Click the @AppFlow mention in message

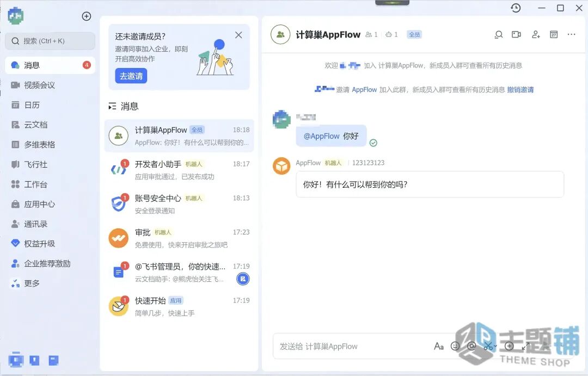click(x=321, y=136)
